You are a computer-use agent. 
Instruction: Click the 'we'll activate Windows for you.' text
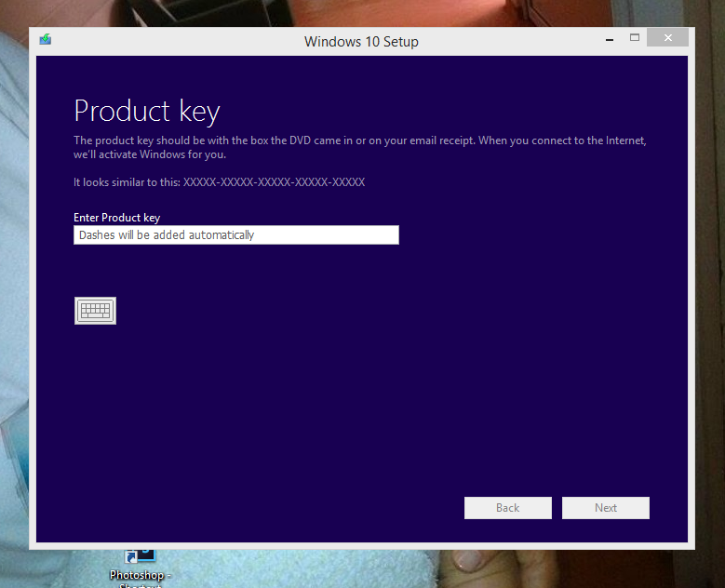pyautogui.click(x=150, y=154)
